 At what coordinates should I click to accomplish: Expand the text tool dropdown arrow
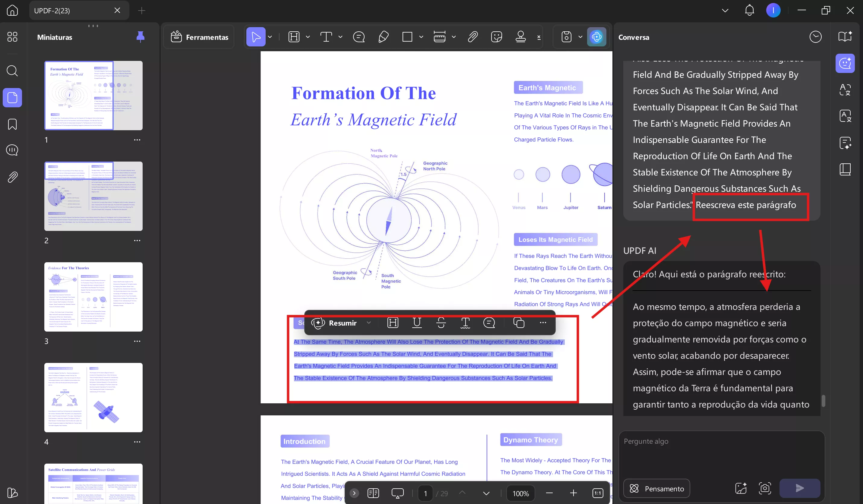(x=340, y=37)
